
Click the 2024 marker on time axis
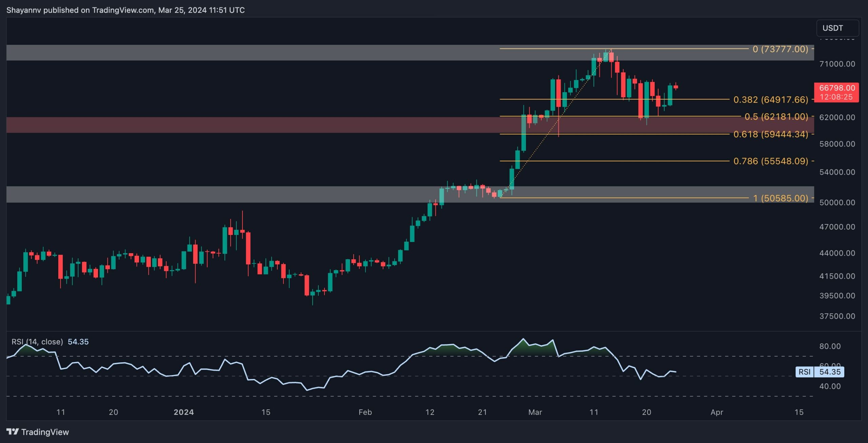(183, 412)
